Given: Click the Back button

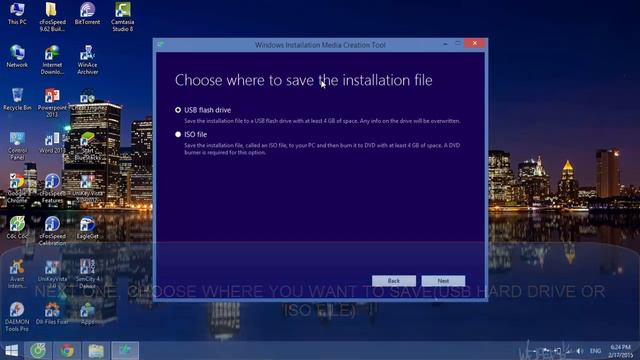Looking at the screenshot, I should pyautogui.click(x=393, y=281).
